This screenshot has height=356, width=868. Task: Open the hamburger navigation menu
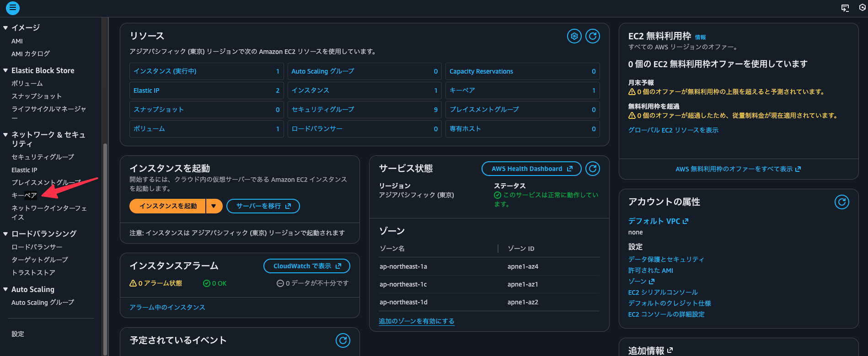tap(13, 8)
